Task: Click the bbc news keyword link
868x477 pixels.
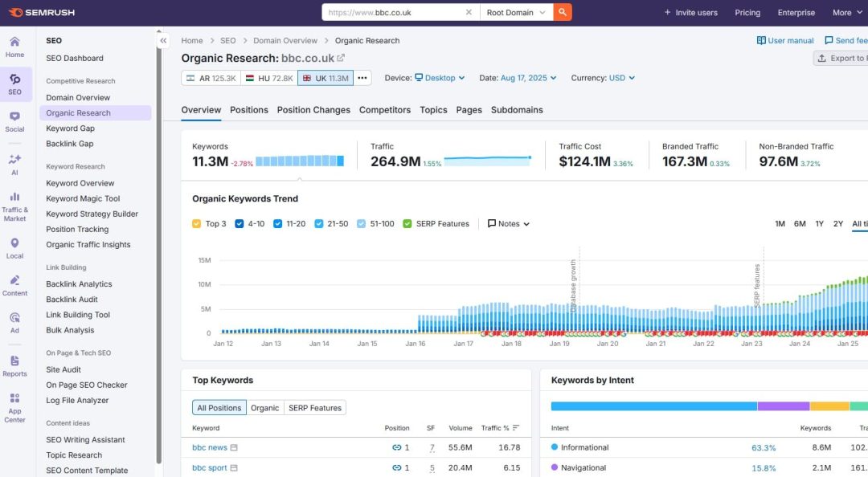Action: tap(210, 447)
